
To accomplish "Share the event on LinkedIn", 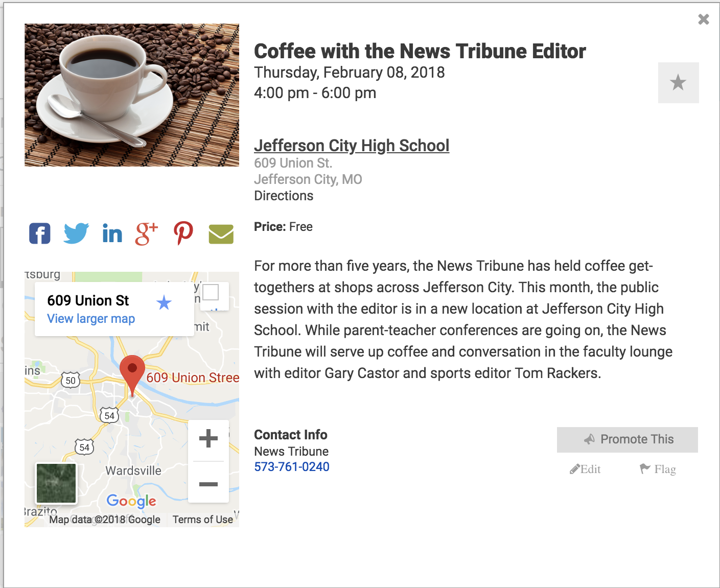I will tap(112, 233).
